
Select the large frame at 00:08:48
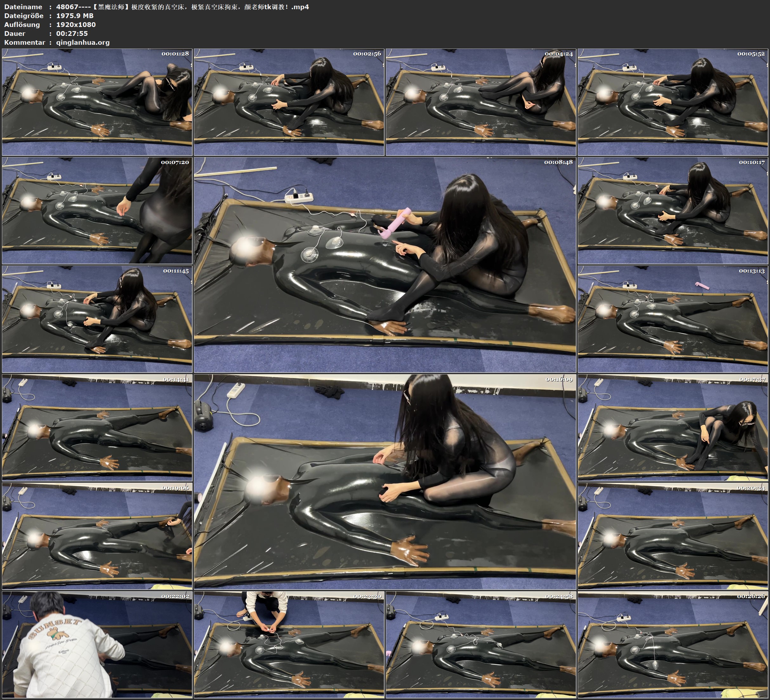click(x=385, y=264)
